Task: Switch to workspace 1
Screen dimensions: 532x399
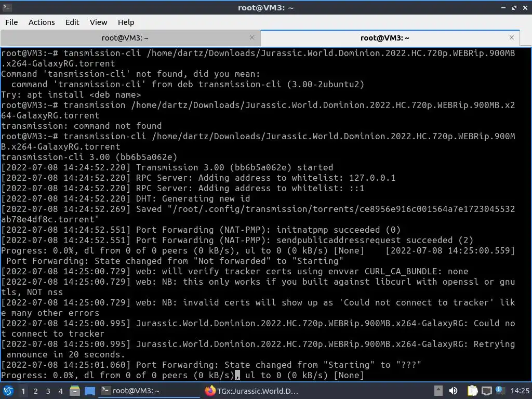Action: 23,391
